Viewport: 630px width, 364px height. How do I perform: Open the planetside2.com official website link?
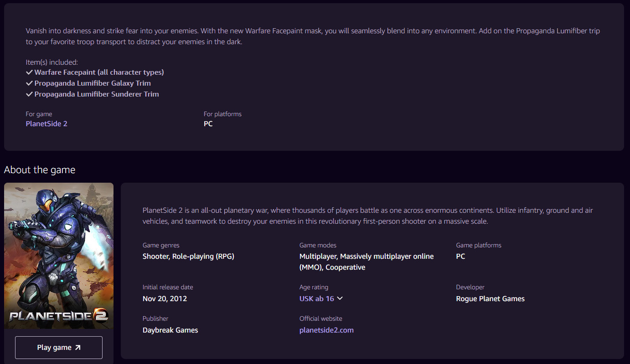[326, 330]
